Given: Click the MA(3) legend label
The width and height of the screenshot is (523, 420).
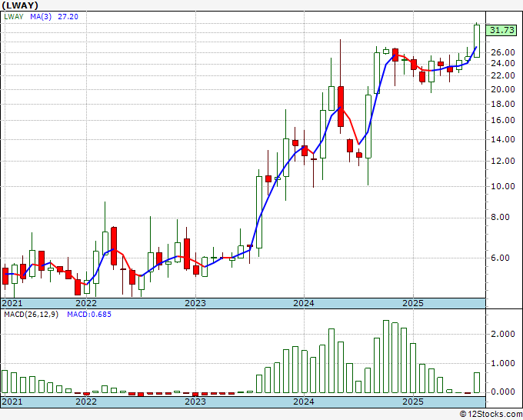Looking at the screenshot, I should (x=41, y=17).
